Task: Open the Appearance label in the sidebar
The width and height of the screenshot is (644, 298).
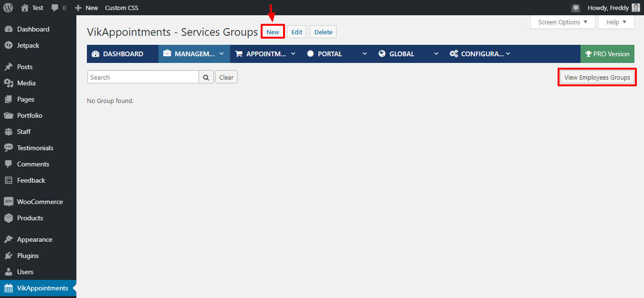Action: (35, 239)
